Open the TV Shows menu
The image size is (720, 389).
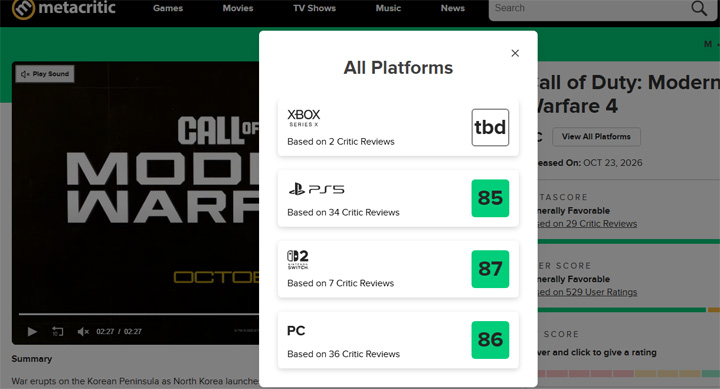[x=315, y=8]
